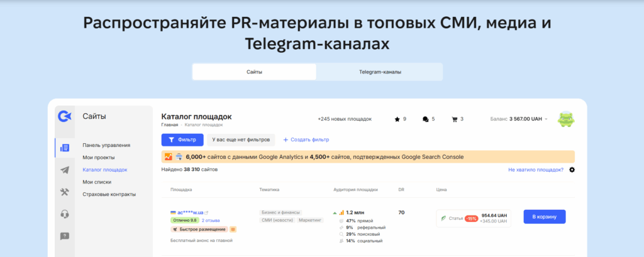This screenshot has height=257, width=644.
Task: Open Не хватило площадок? link
Action: 536,170
